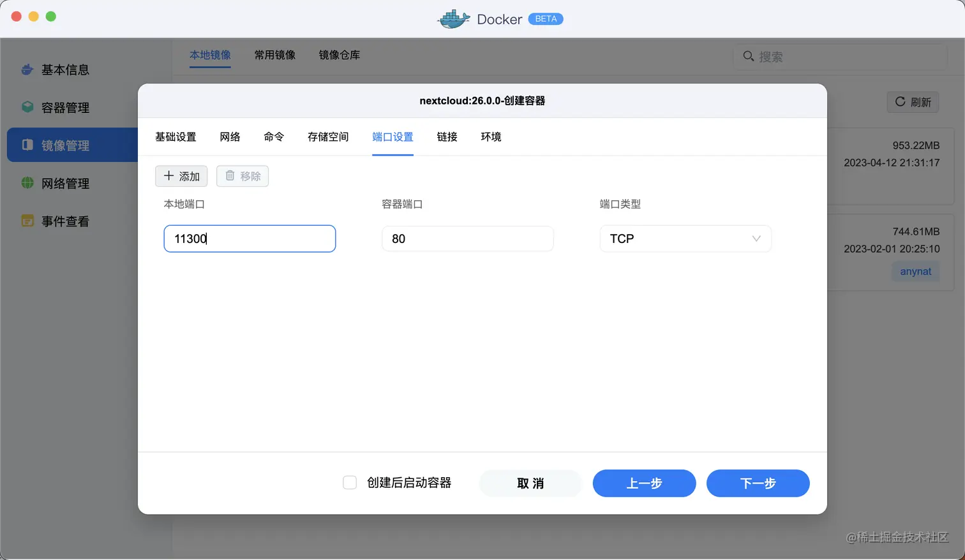The image size is (965, 560).
Task: Switch to 存储空间 tab
Action: (x=328, y=136)
